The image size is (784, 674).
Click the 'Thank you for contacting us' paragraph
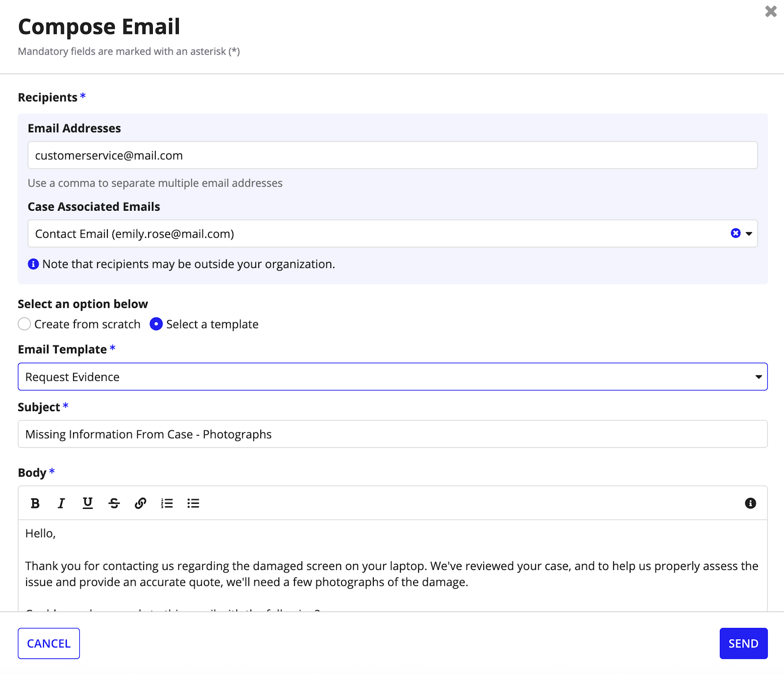[x=392, y=574]
